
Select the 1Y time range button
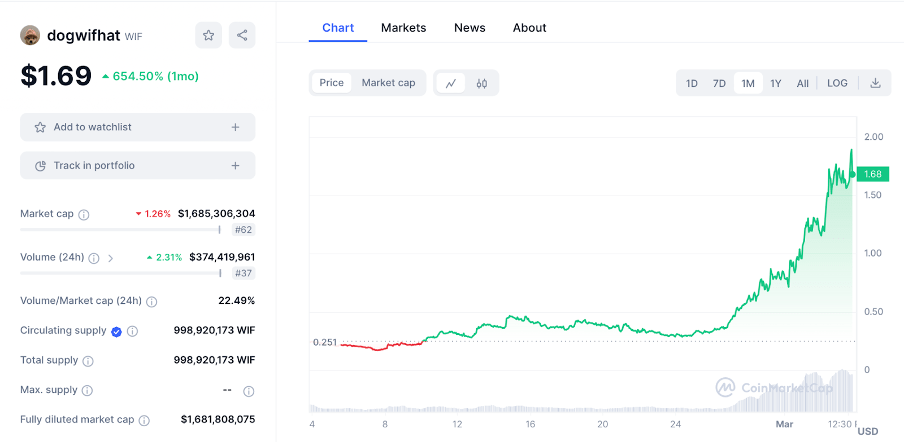[x=776, y=83]
